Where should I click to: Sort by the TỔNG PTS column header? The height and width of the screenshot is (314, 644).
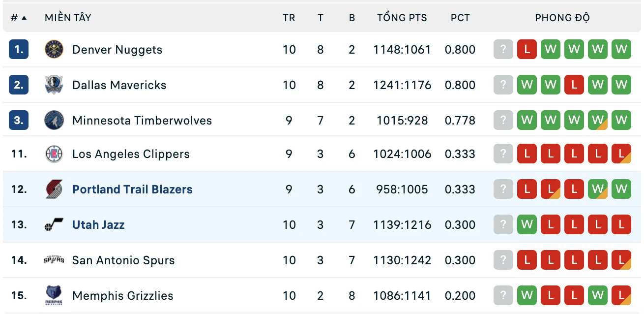(x=402, y=18)
